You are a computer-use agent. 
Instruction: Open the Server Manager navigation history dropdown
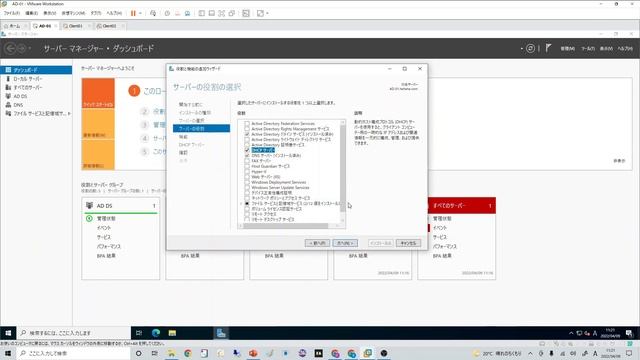[x=30, y=49]
